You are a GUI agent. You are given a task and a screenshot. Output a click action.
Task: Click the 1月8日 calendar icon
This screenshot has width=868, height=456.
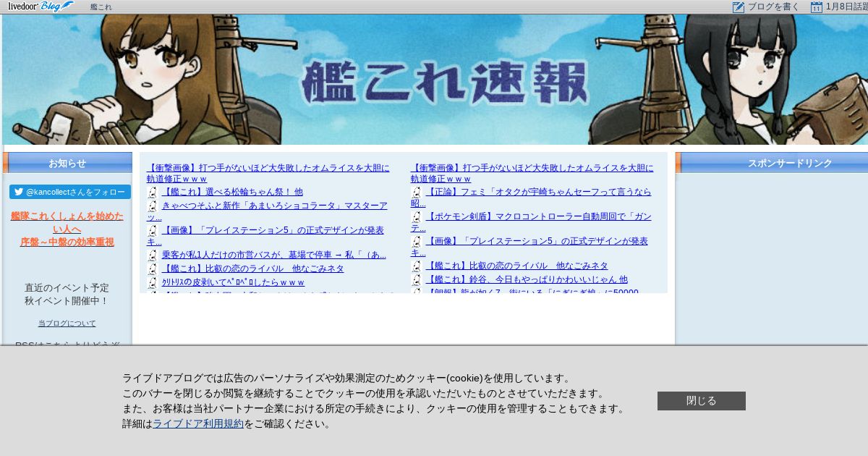817,7
